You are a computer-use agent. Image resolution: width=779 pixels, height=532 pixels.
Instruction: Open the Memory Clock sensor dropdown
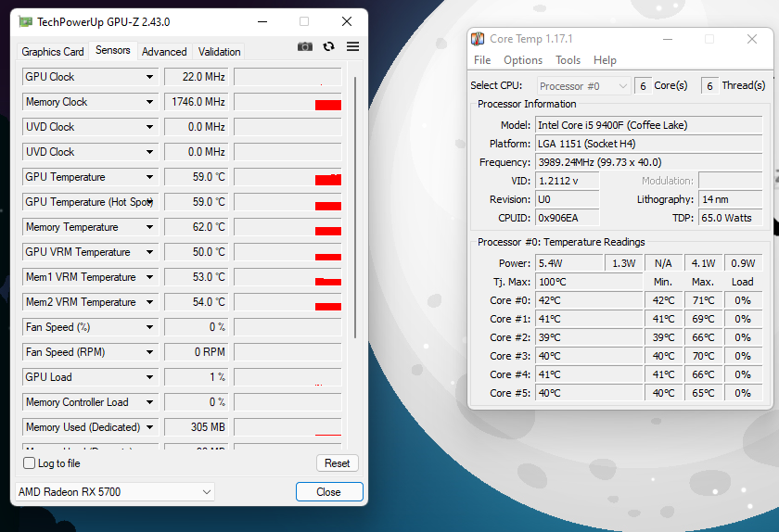149,102
